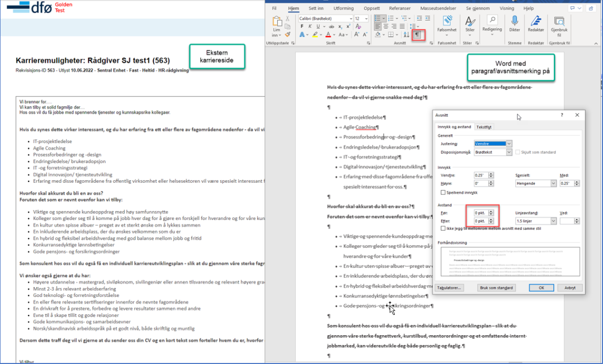Switch to the Tekstflyt tab in Avsnitt dialog

pos(484,127)
